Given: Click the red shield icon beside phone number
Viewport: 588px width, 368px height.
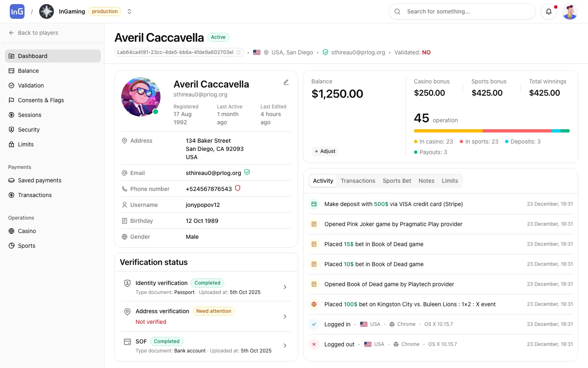Looking at the screenshot, I should (x=238, y=188).
